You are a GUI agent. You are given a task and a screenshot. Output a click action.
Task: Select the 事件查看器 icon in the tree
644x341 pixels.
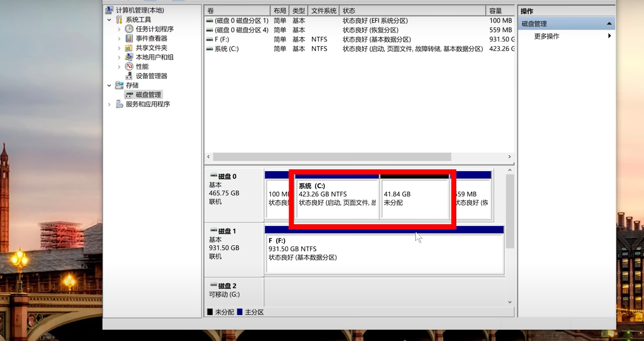(x=129, y=38)
